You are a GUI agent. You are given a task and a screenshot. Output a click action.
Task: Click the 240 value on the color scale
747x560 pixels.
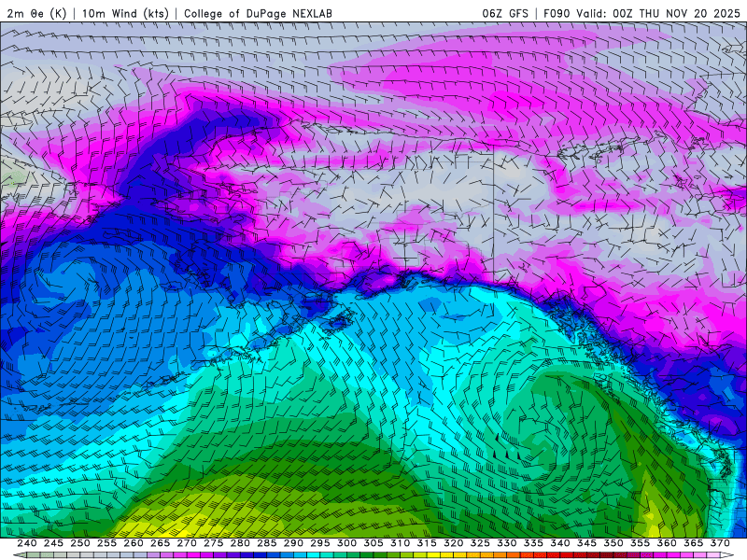click(27, 543)
